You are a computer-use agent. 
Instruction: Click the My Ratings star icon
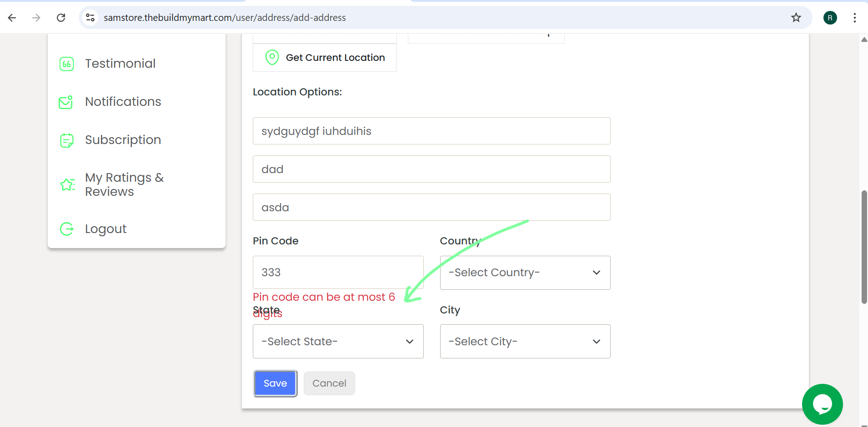tap(68, 184)
